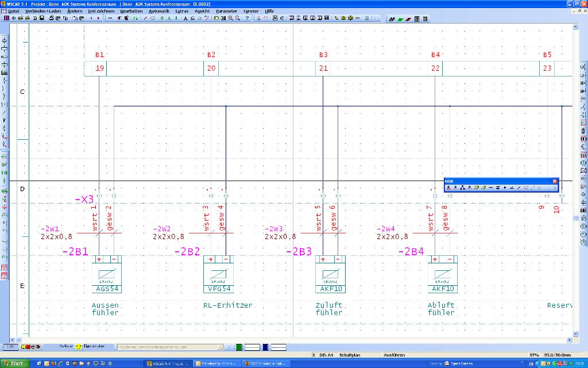Close the MSR floating toolbar

click(x=555, y=181)
